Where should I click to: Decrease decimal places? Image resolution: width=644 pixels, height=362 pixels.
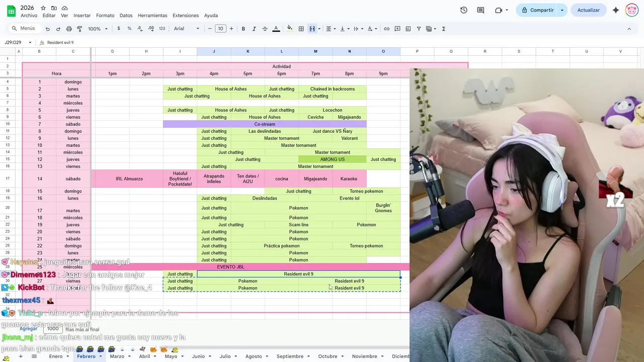pyautogui.click(x=140, y=29)
